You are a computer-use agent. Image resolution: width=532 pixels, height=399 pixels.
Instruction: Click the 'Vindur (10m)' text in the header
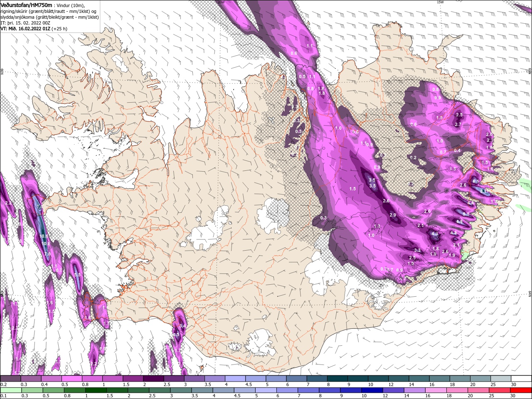point(71,5)
